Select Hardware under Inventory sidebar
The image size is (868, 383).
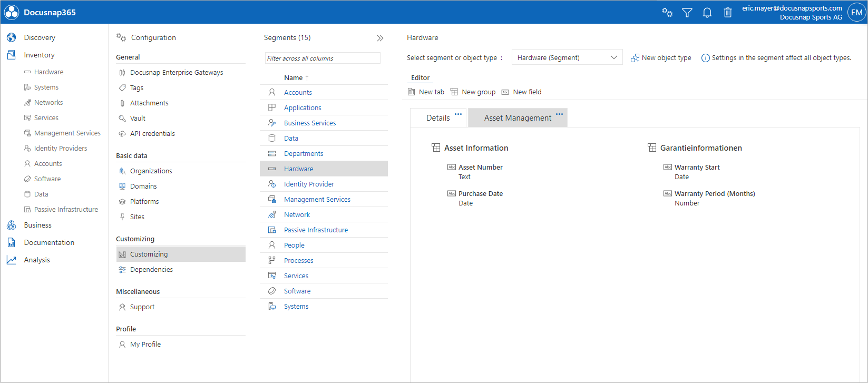point(48,72)
